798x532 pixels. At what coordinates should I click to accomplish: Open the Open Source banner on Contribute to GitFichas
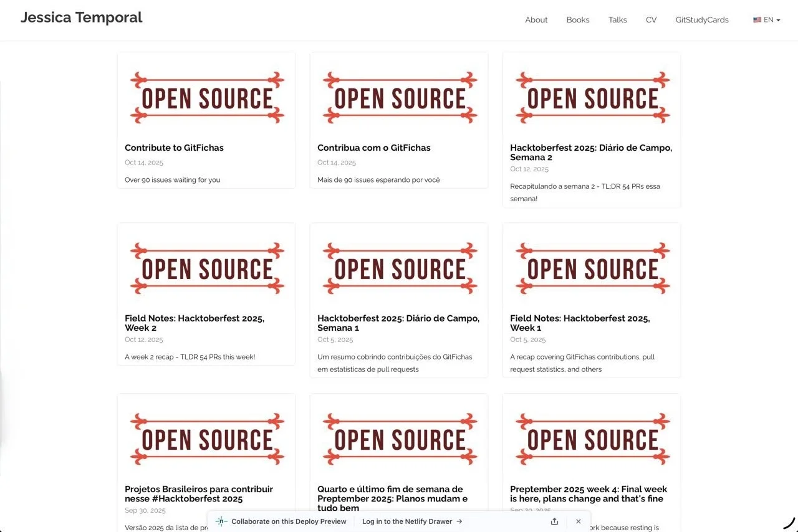tap(206, 97)
